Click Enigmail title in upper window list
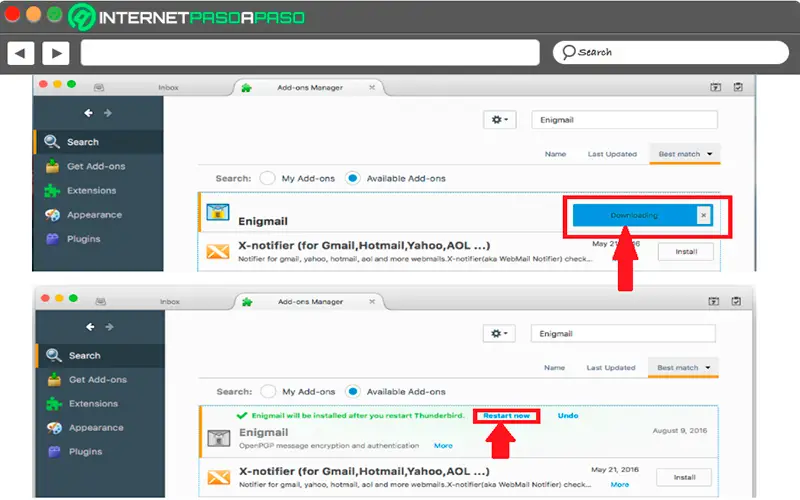Viewport: 800px width, 500px height. tap(263, 221)
